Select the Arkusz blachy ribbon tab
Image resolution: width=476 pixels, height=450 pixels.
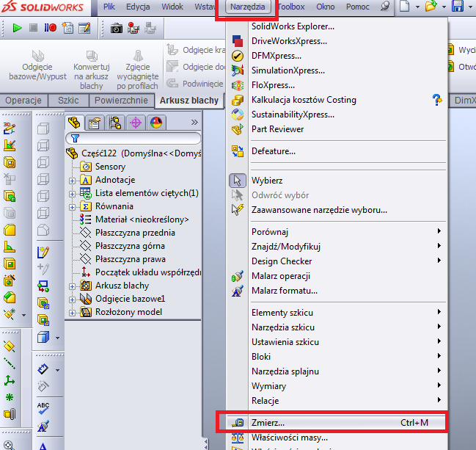tap(189, 101)
